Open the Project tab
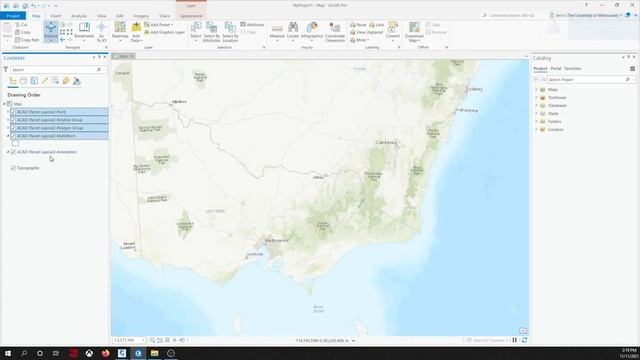This screenshot has width=640, height=360. point(13,16)
